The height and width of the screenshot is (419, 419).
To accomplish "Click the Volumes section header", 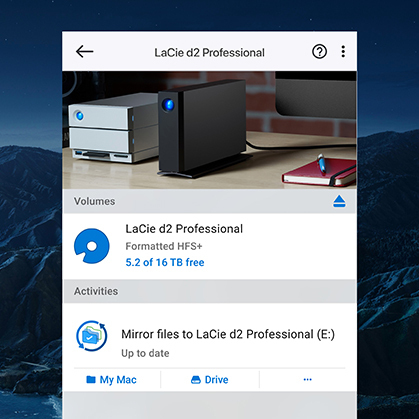I will point(209,201).
